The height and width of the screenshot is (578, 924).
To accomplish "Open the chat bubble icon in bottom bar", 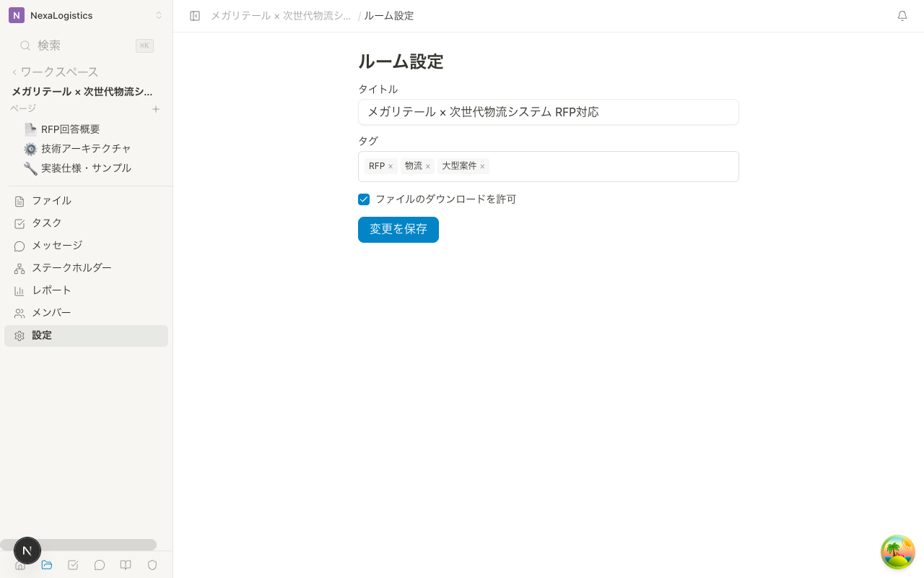I will [100, 565].
